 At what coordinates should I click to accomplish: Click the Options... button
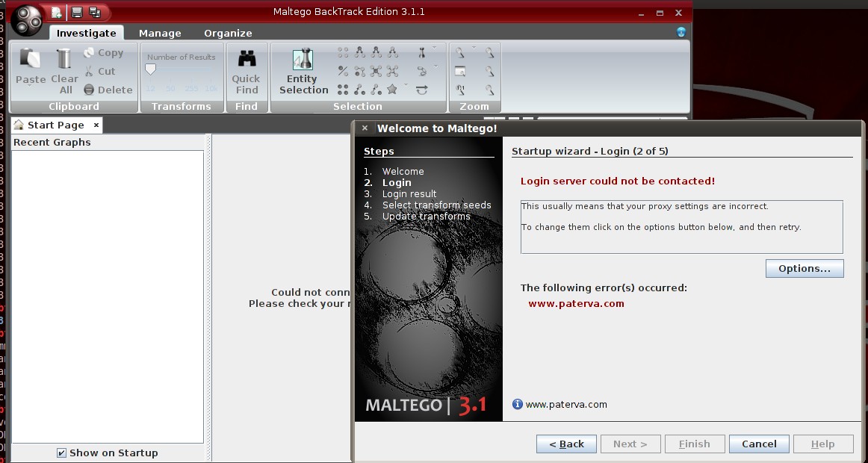click(x=805, y=268)
